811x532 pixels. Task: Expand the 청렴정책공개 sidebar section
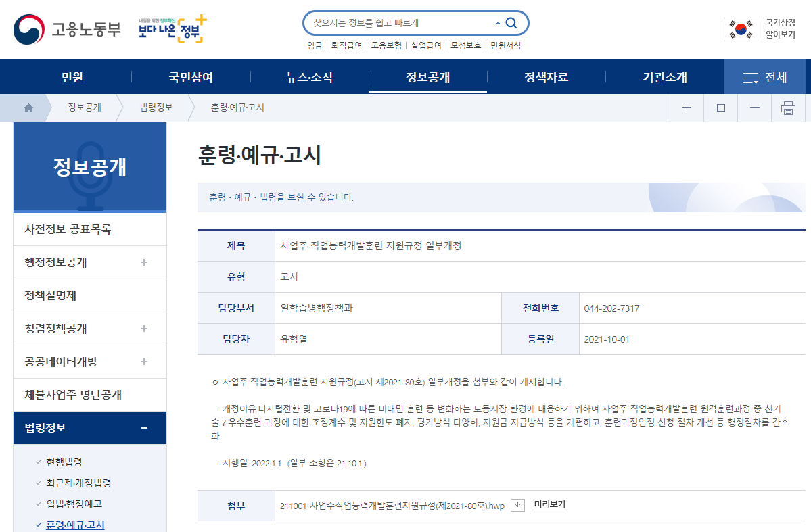point(144,329)
